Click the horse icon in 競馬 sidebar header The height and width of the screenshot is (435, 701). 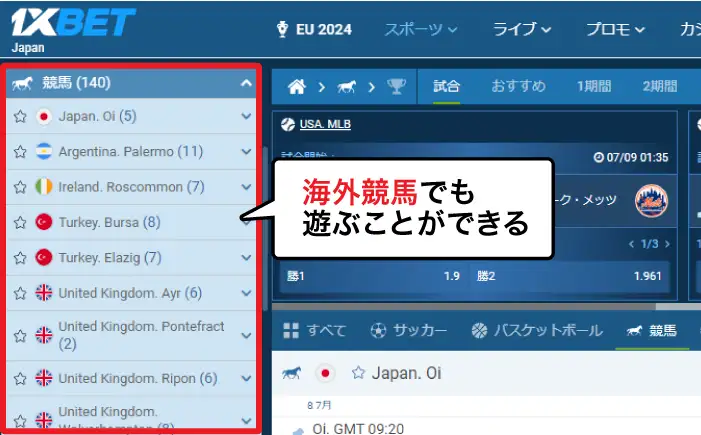[x=22, y=83]
